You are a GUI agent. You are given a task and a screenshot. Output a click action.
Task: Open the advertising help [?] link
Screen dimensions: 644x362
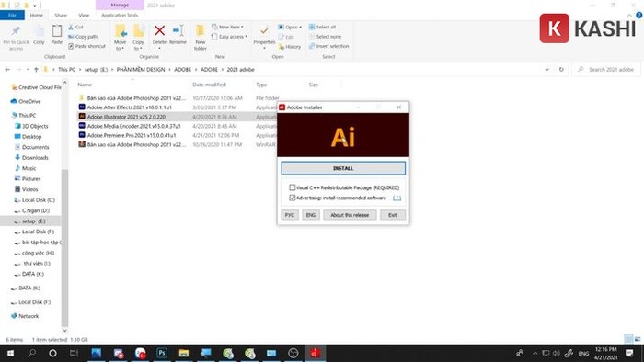[397, 198]
